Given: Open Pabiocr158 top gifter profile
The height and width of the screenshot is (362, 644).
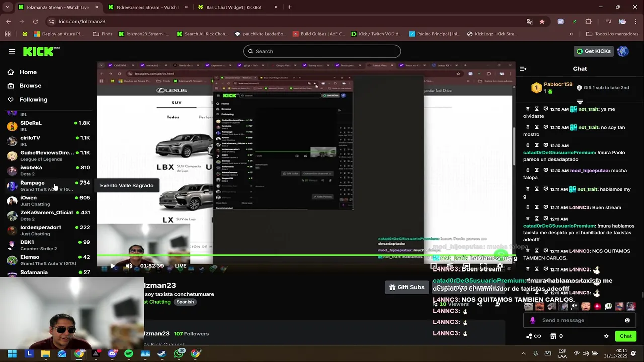Looking at the screenshot, I should (x=552, y=88).
